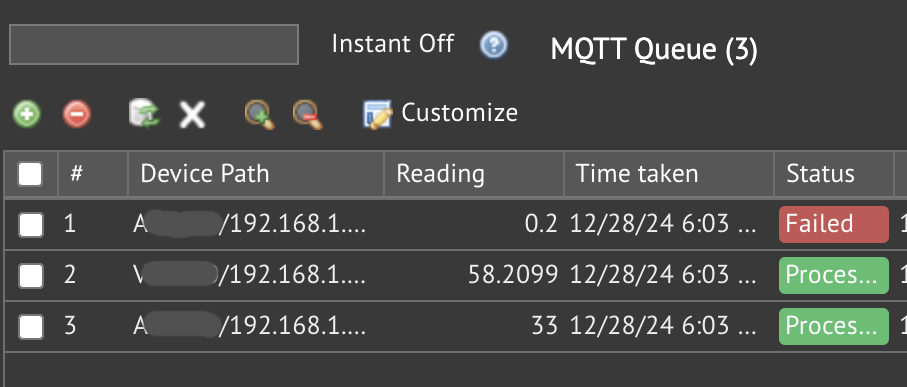Check the checkbox for row 1
907x387 pixels.
pos(30,224)
